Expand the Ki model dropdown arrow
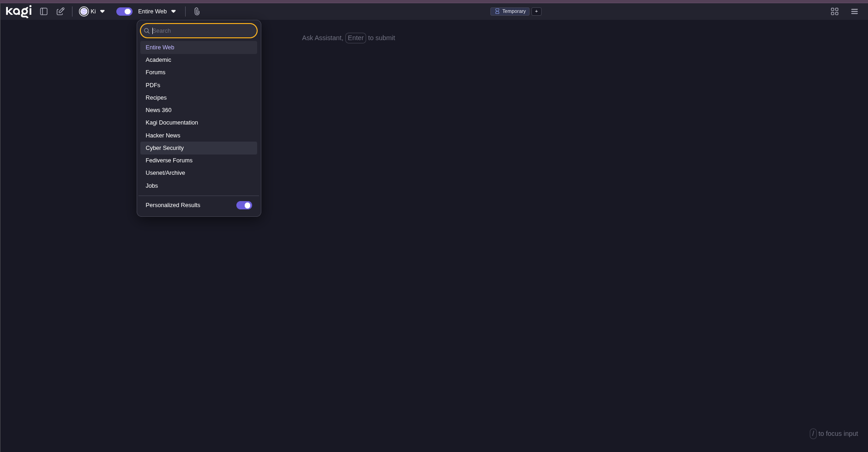868x452 pixels. [102, 12]
